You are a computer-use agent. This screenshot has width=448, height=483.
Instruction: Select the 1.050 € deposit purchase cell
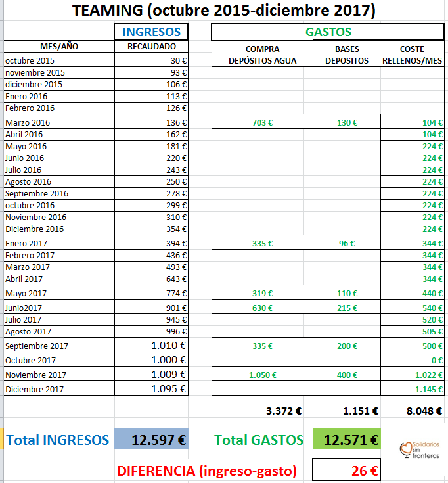point(262,375)
